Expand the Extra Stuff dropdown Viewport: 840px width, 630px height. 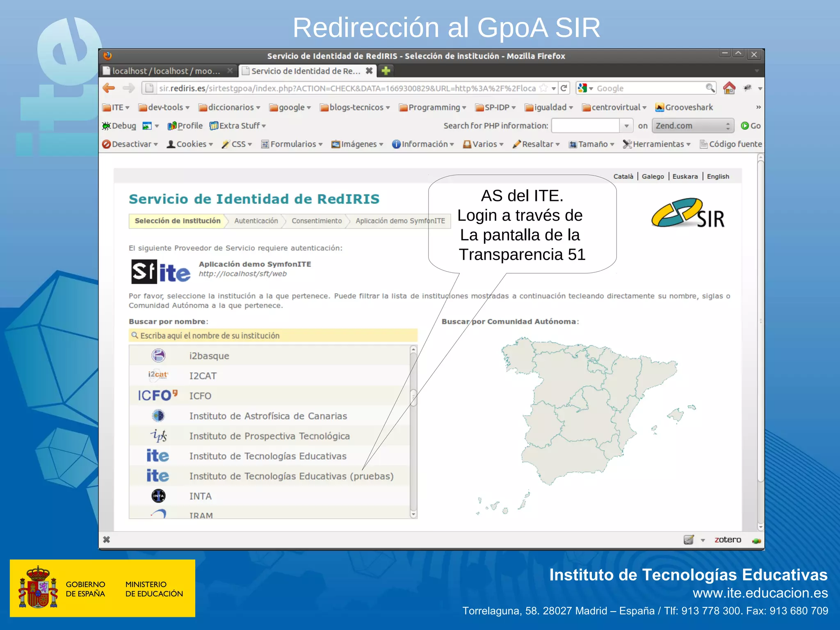click(x=238, y=126)
